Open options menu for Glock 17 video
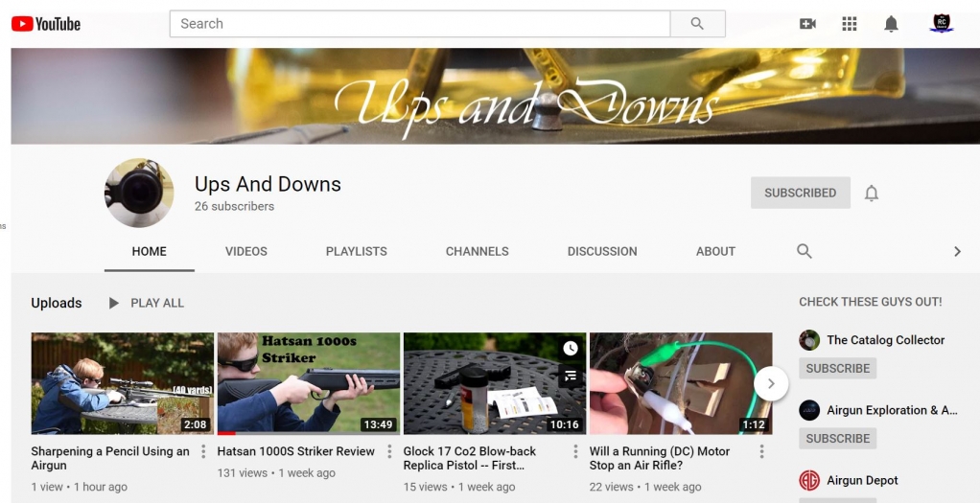 575,451
